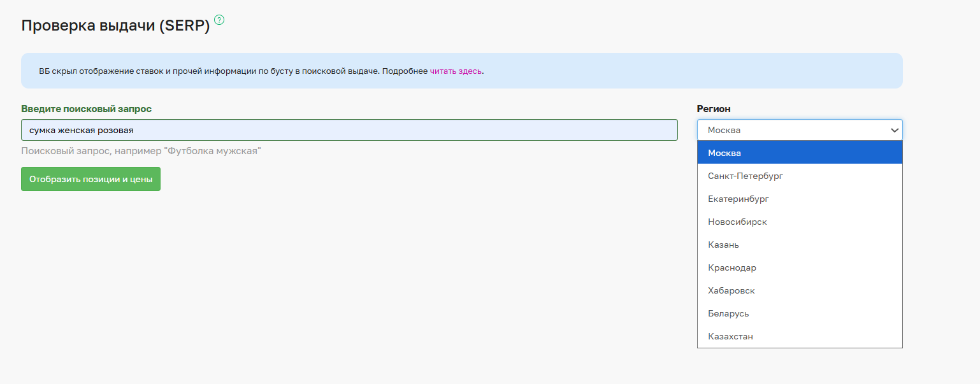980x384 pixels.
Task: Click the 'Регион' field label
Action: point(714,109)
